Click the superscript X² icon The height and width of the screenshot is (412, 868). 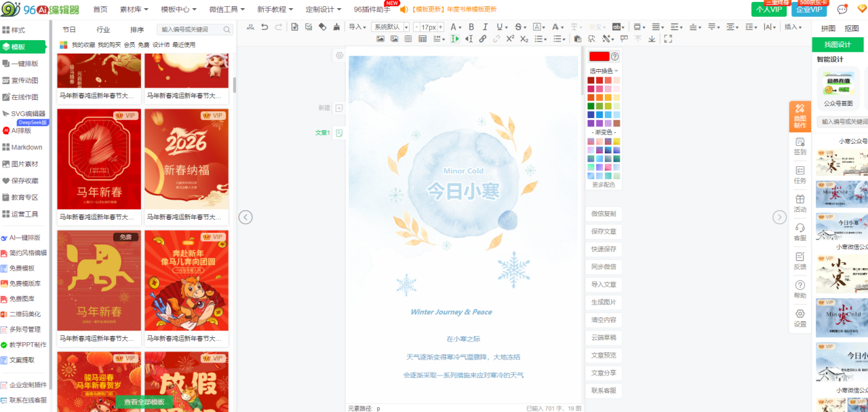click(x=510, y=39)
